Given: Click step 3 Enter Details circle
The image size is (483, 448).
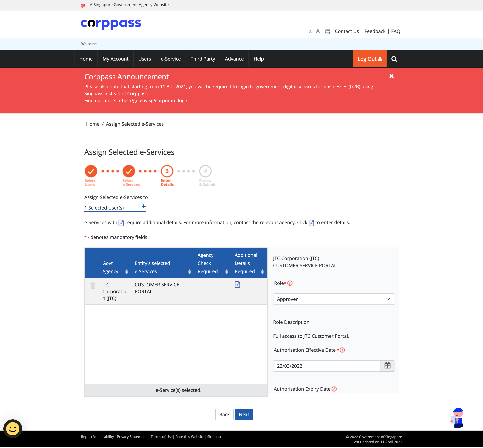Looking at the screenshot, I should point(167,171).
